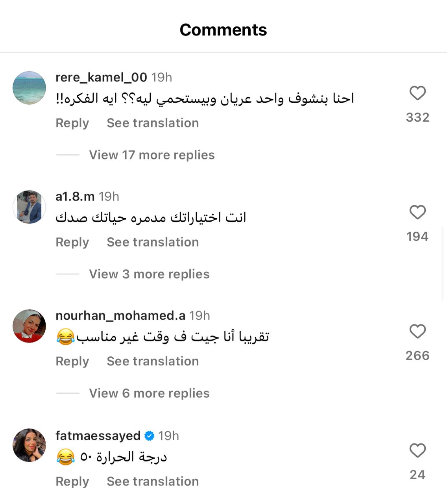
Task: Open nourhan_mohamed.a username link
Action: tap(120, 315)
